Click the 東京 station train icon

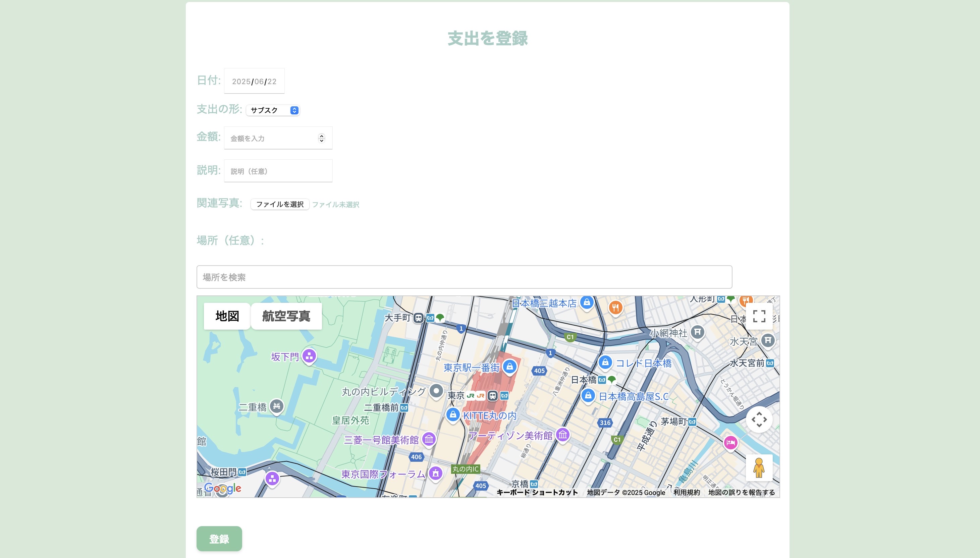[493, 395]
